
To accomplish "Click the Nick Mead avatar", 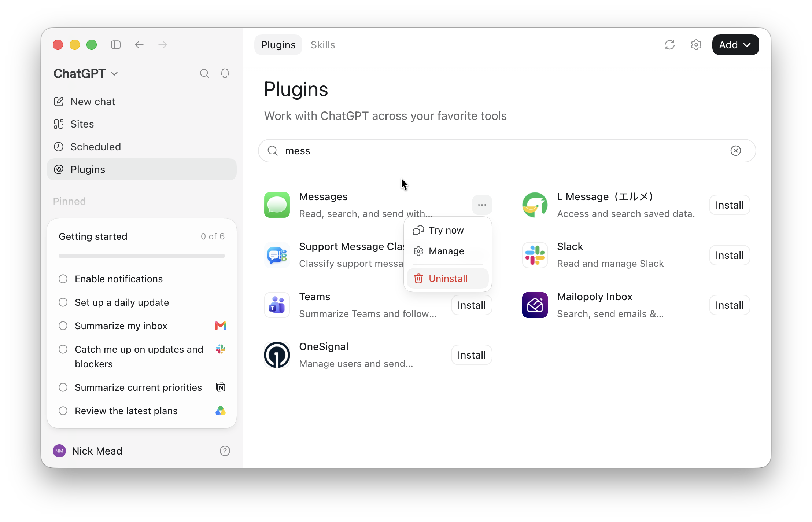I will (x=59, y=451).
